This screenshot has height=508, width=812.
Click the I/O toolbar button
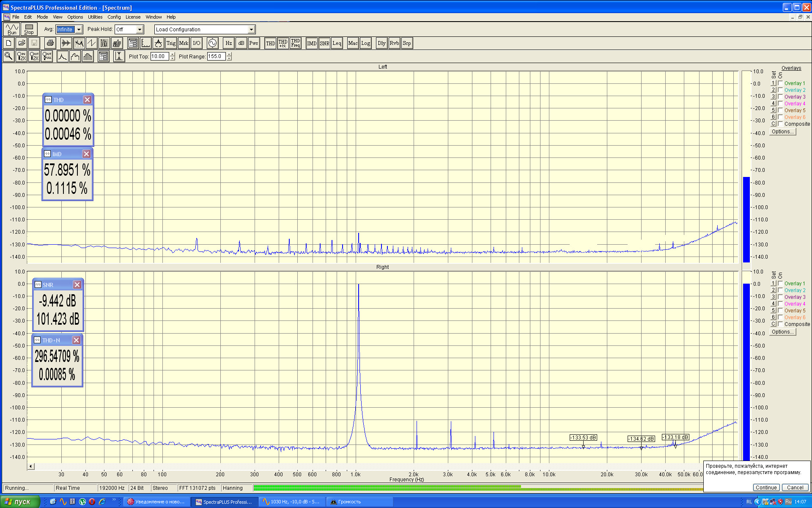(x=197, y=43)
